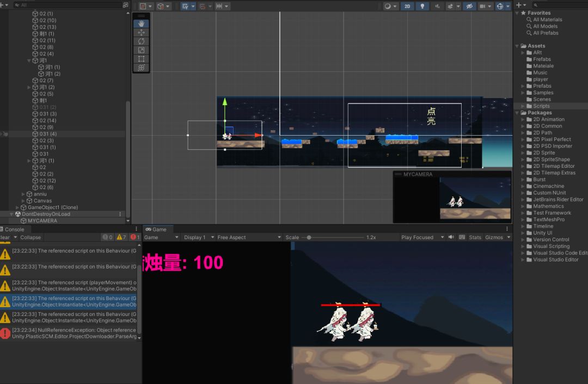Expand the Canvas hierarchy item
Image resolution: width=588 pixels, height=384 pixels.
[x=23, y=200]
